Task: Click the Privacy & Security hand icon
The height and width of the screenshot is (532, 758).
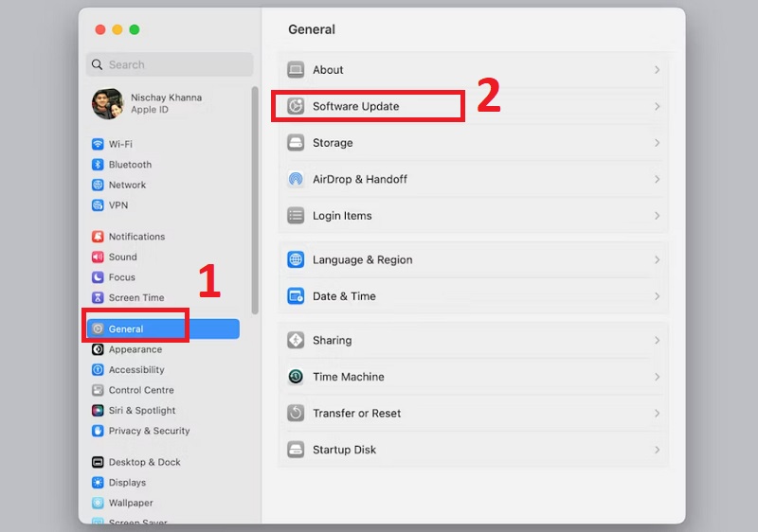Action: 98,431
